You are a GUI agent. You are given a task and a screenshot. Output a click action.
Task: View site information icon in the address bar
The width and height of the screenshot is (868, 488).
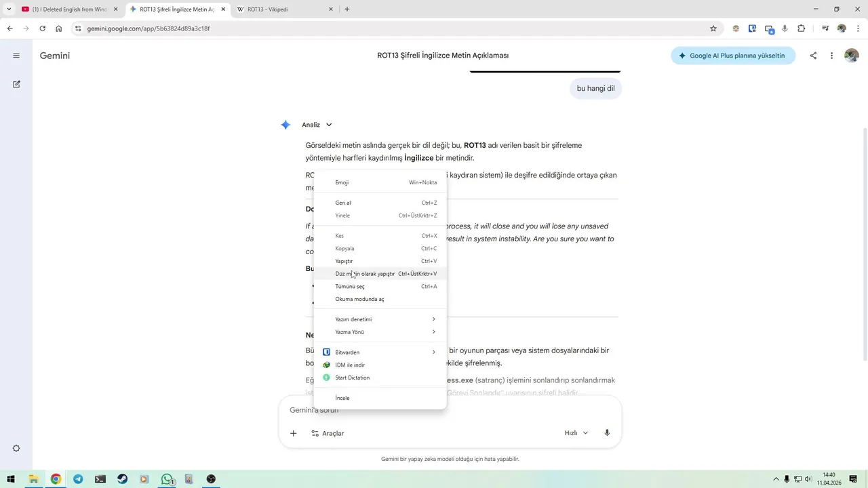78,28
